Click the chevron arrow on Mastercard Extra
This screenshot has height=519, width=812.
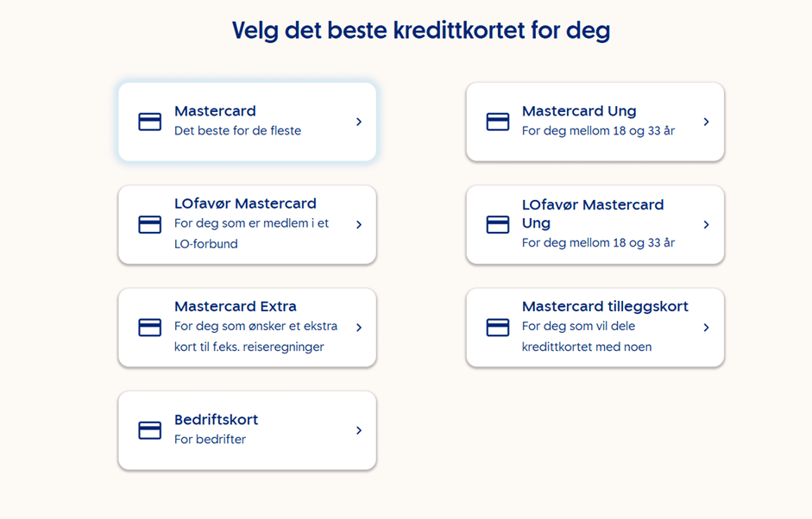pyautogui.click(x=359, y=328)
